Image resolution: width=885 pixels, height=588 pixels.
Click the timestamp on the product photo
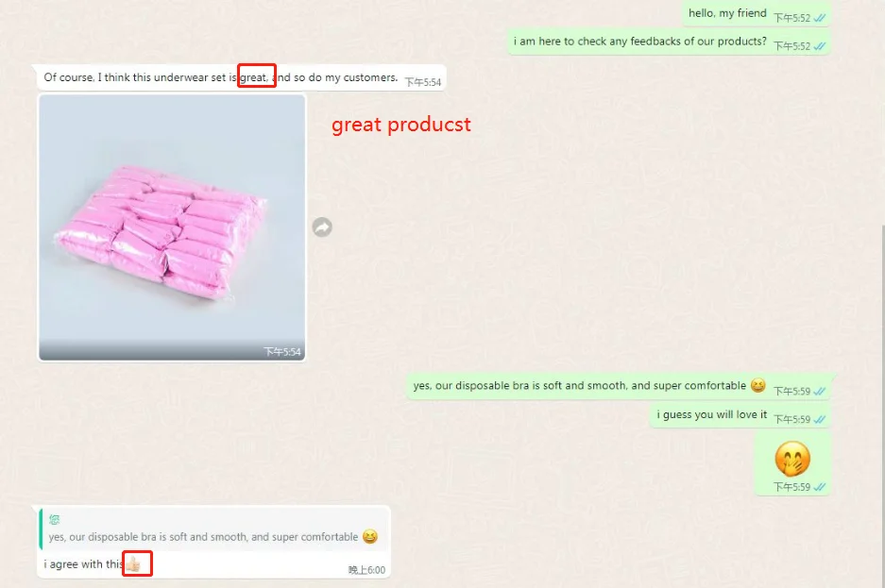[282, 352]
